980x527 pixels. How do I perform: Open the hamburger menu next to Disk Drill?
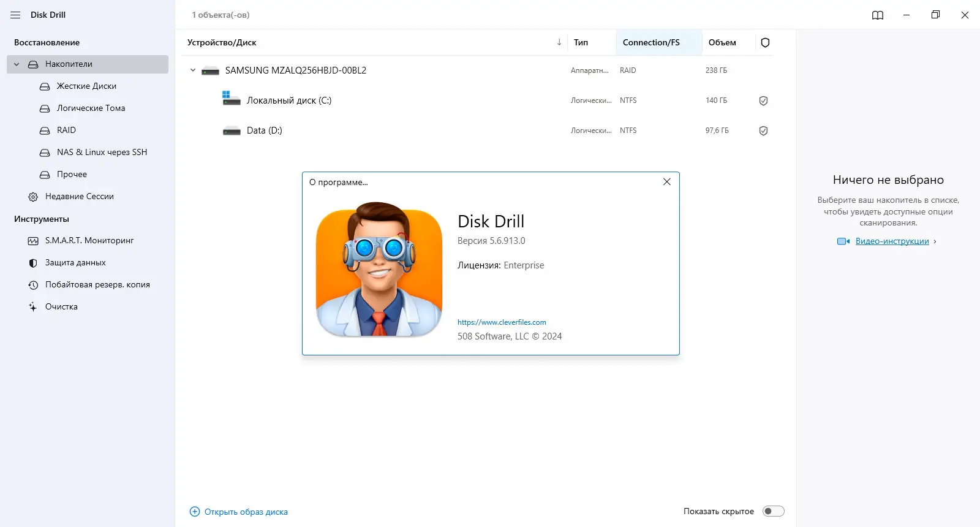pos(15,15)
